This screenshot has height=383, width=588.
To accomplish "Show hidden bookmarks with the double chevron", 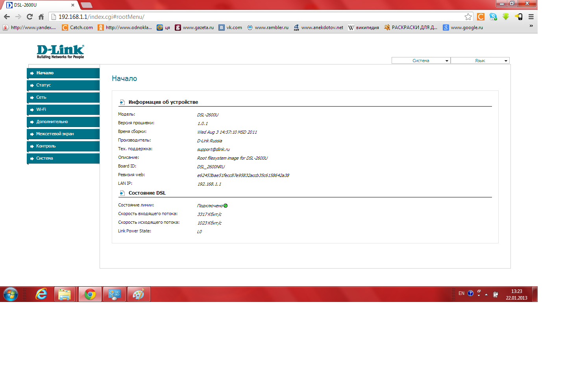I will pyautogui.click(x=531, y=26).
